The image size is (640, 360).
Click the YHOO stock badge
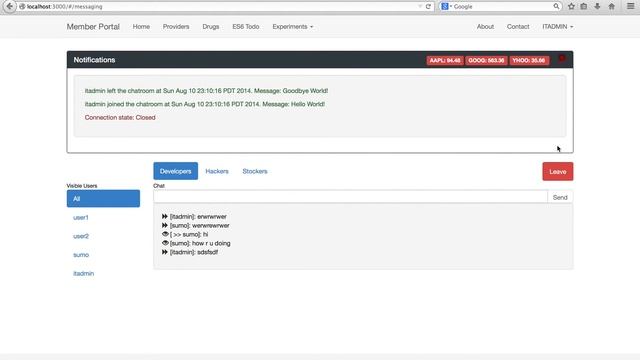[x=529, y=60]
